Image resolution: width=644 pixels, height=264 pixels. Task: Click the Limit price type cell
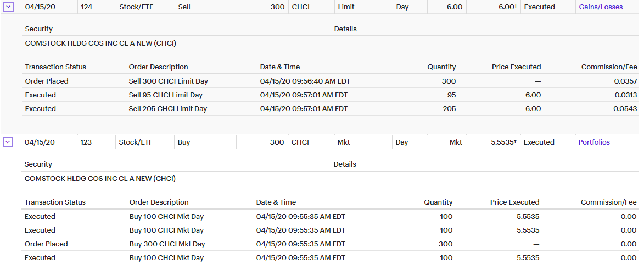[346, 7]
